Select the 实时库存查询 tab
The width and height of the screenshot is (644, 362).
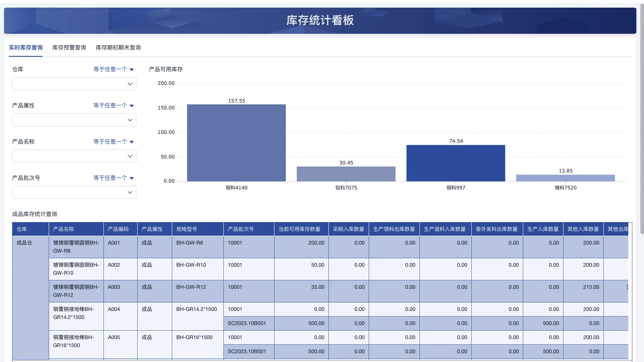25,47
